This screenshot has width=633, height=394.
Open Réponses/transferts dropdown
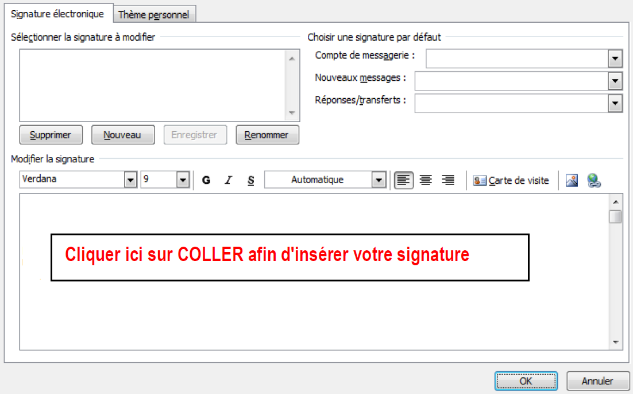pyautogui.click(x=615, y=103)
